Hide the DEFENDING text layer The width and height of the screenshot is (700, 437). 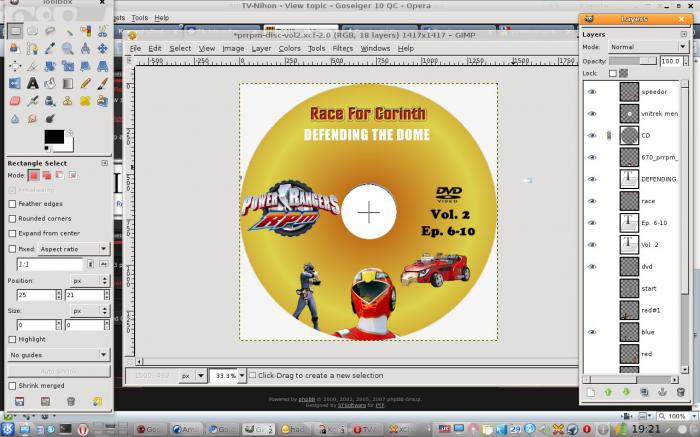click(x=592, y=179)
